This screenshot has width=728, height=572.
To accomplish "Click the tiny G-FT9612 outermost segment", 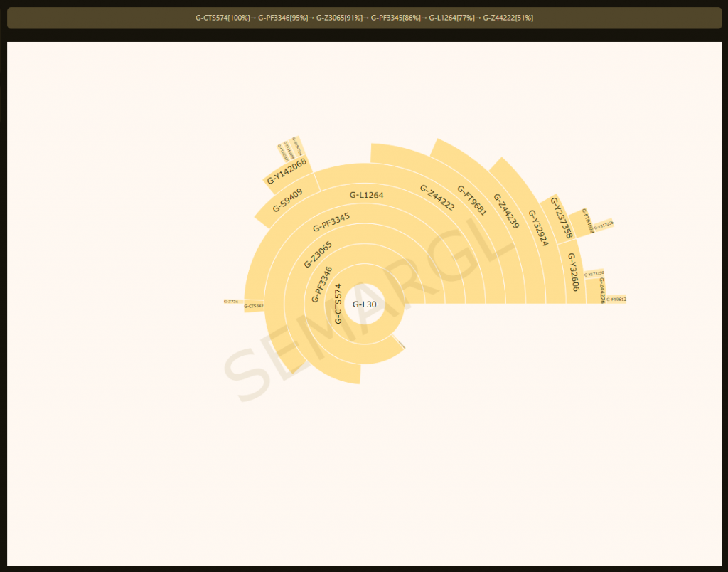I will pos(616,300).
